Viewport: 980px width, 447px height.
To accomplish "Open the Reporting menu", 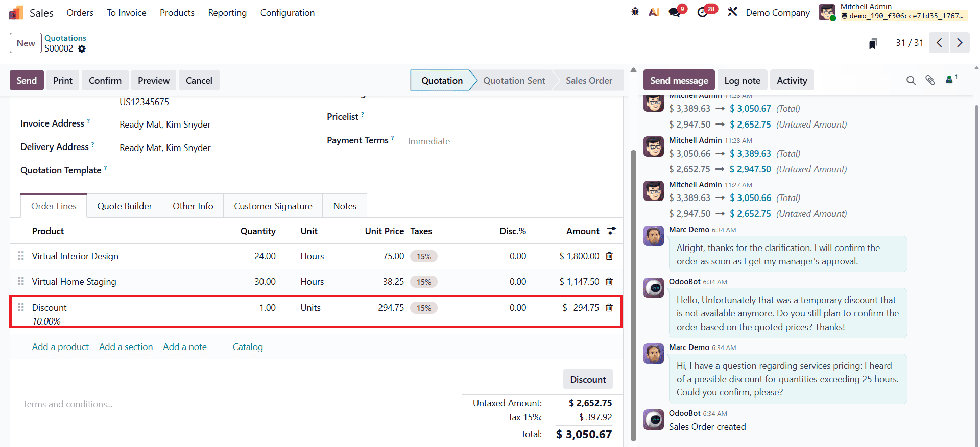I will [x=227, y=13].
